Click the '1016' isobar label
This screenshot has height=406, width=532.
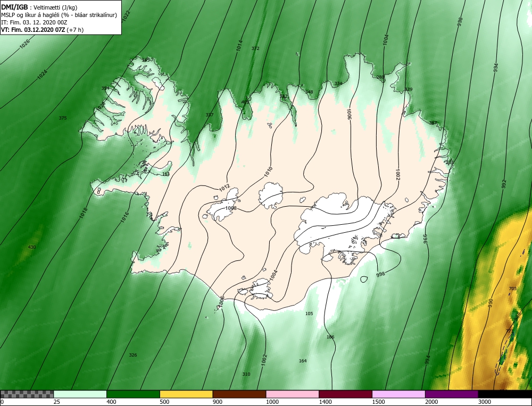[125, 217]
